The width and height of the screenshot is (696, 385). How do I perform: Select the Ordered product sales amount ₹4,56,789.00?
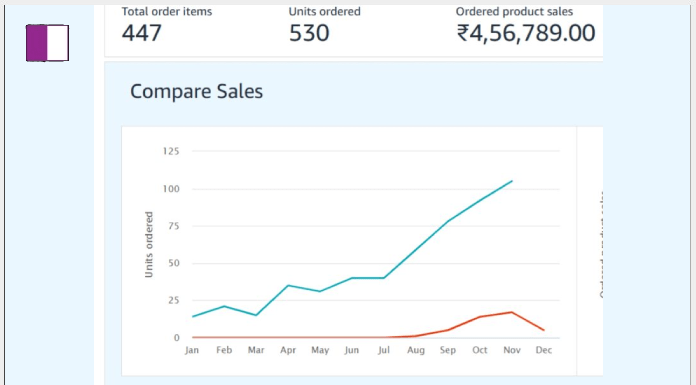(526, 34)
